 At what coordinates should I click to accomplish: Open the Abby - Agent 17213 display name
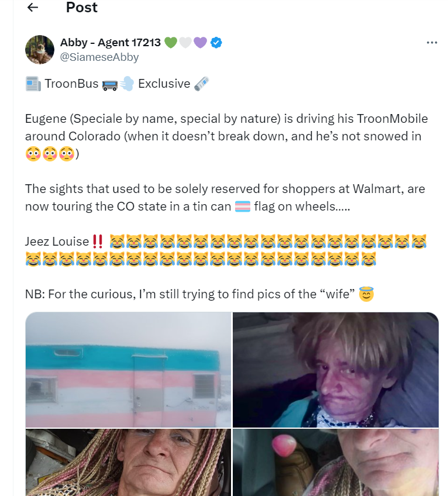coord(111,42)
